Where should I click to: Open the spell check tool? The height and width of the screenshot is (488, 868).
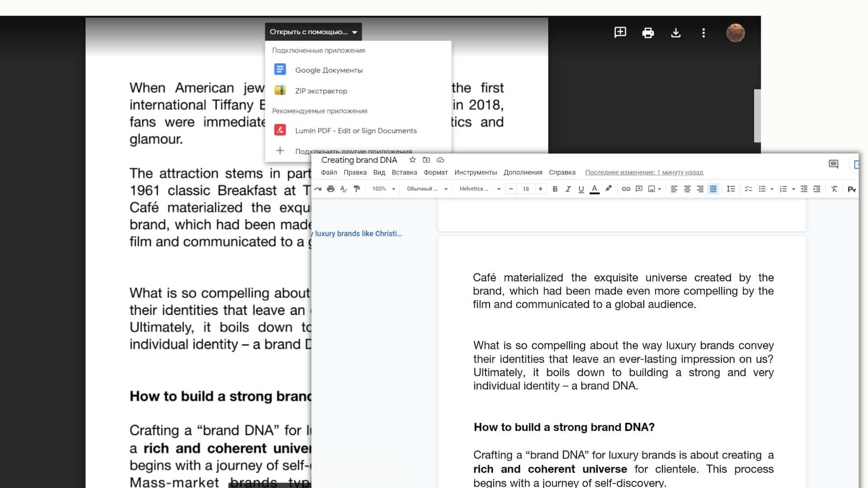click(344, 189)
